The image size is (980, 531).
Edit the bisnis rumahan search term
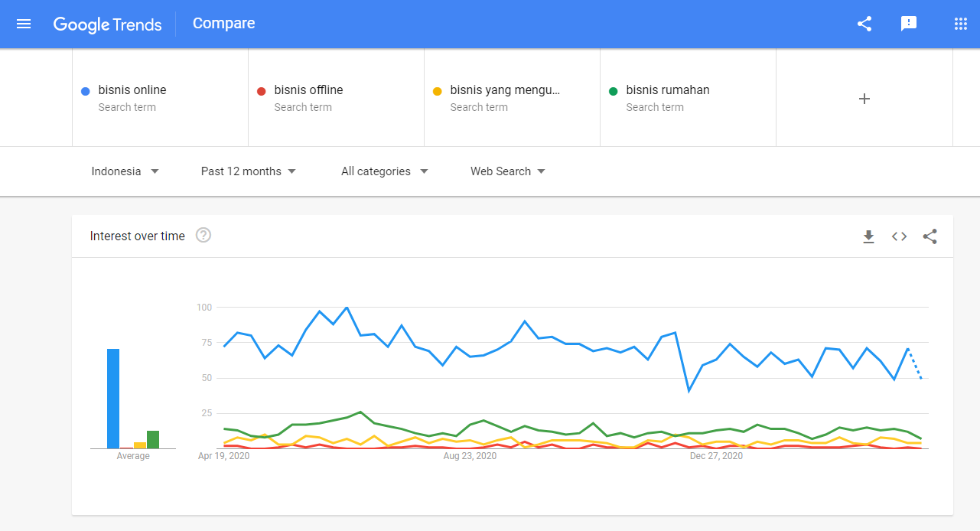667,90
